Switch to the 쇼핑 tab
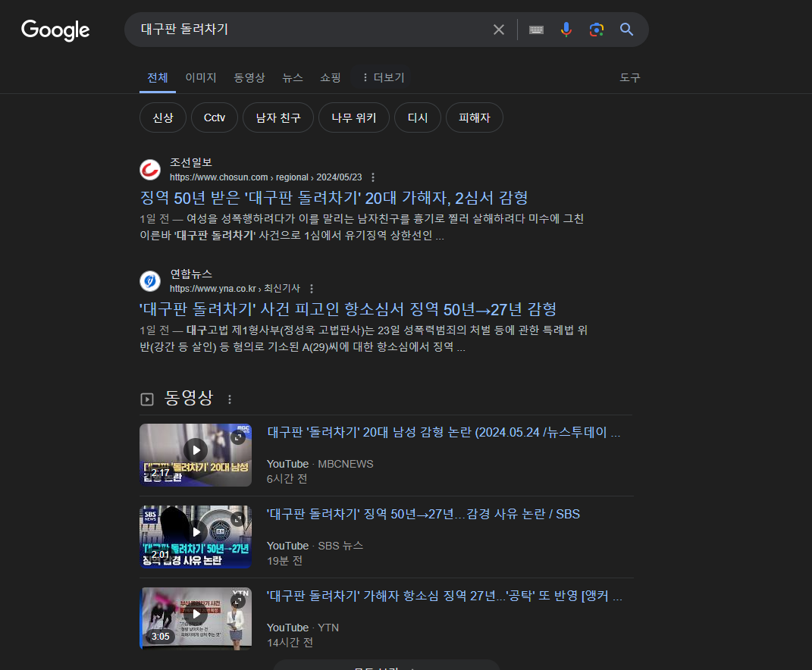812x670 pixels. click(331, 77)
